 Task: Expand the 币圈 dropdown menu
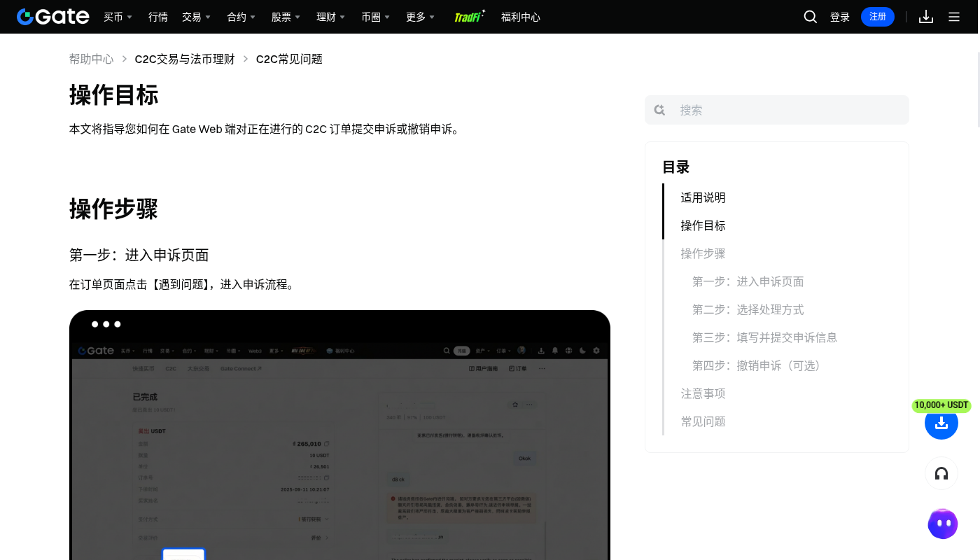click(375, 17)
